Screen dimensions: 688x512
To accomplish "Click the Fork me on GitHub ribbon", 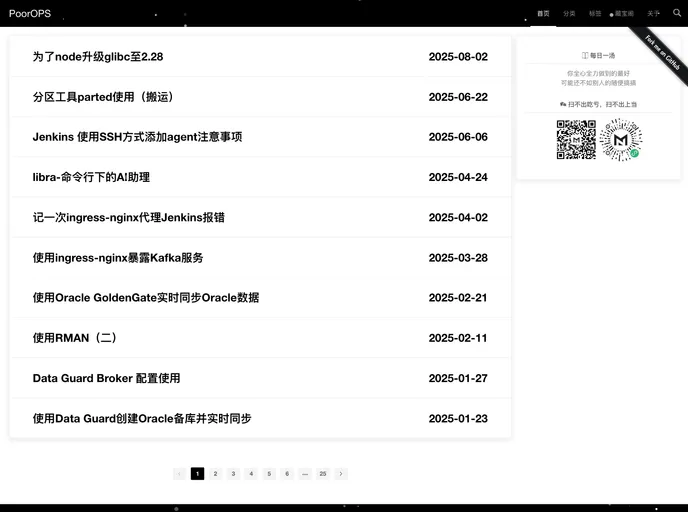I will (x=662, y=53).
